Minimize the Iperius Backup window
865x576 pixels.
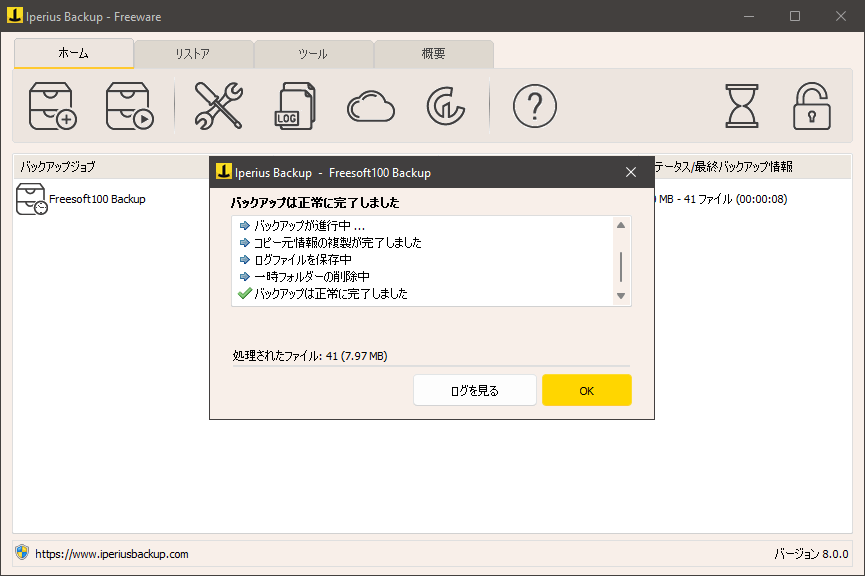point(749,16)
